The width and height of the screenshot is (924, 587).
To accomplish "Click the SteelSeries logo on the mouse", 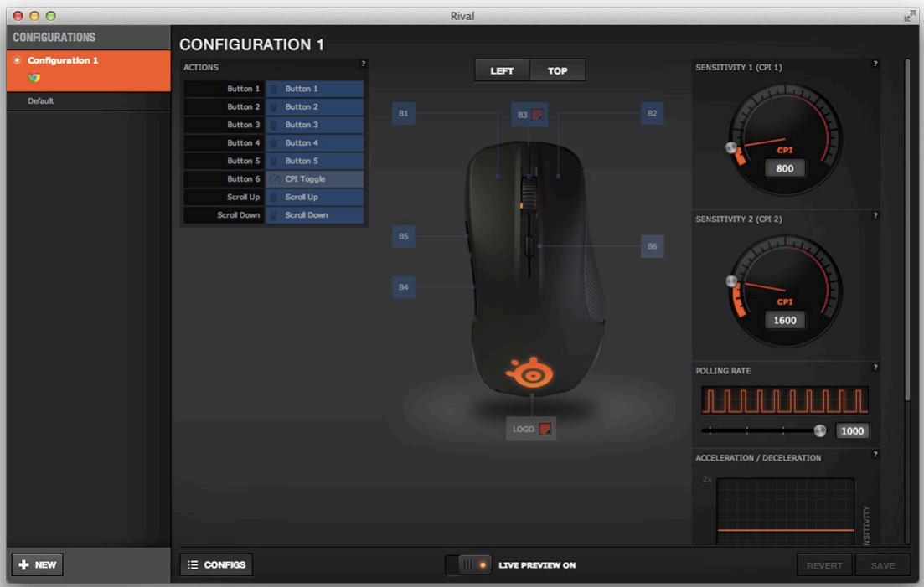I will tap(529, 372).
